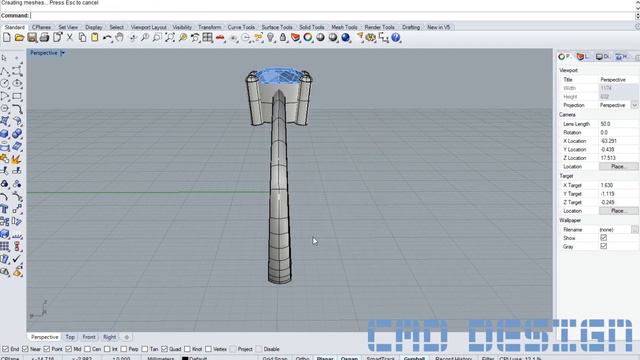Image resolution: width=640 pixels, height=360 pixels.
Task: Enable the Int osnap checkbox
Action: coord(107,349)
